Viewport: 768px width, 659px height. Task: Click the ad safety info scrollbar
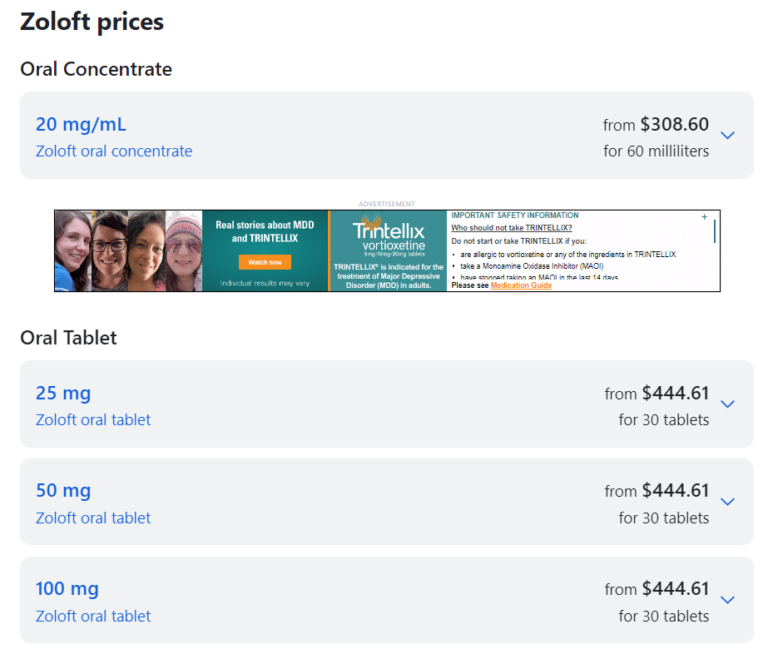[714, 232]
